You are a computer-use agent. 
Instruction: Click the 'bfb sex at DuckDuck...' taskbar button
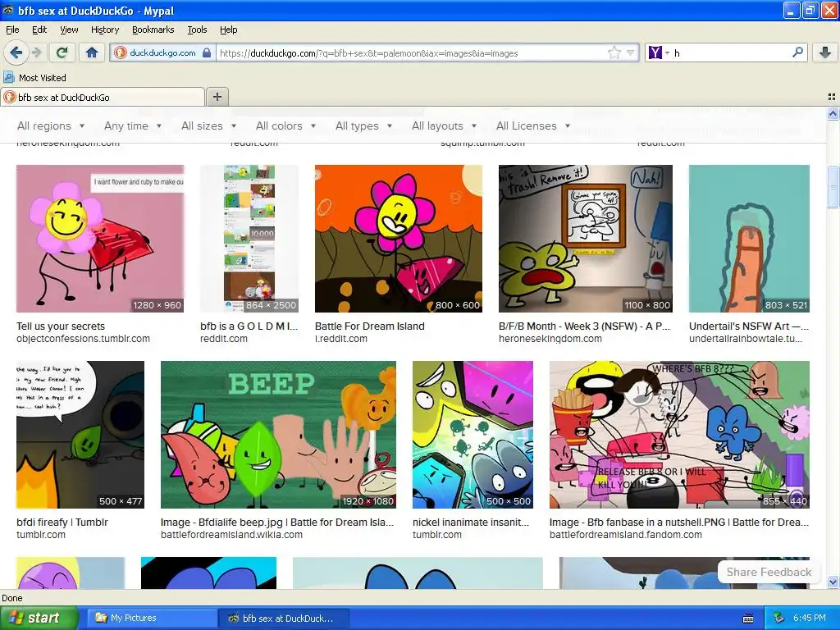[283, 619]
